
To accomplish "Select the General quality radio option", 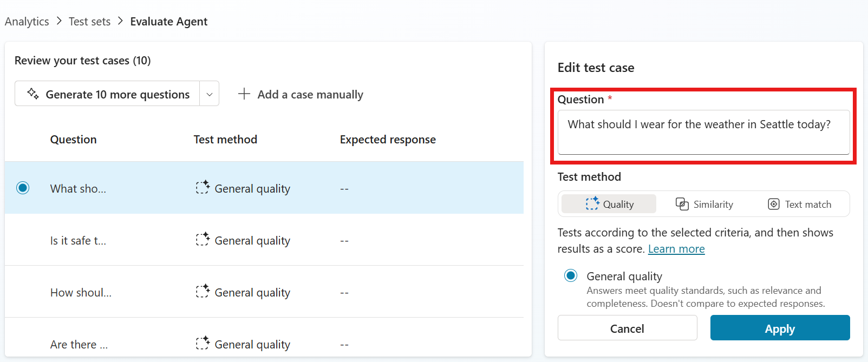I will coord(571,275).
